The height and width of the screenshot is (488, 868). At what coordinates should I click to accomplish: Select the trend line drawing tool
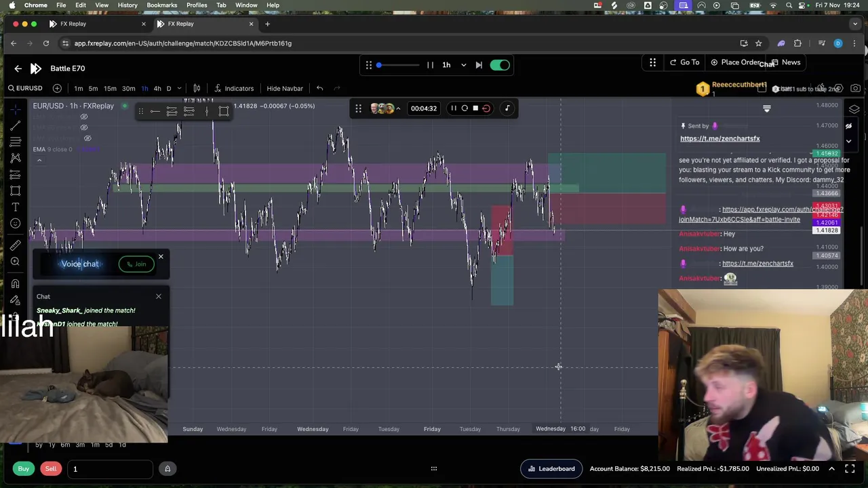pyautogui.click(x=16, y=125)
